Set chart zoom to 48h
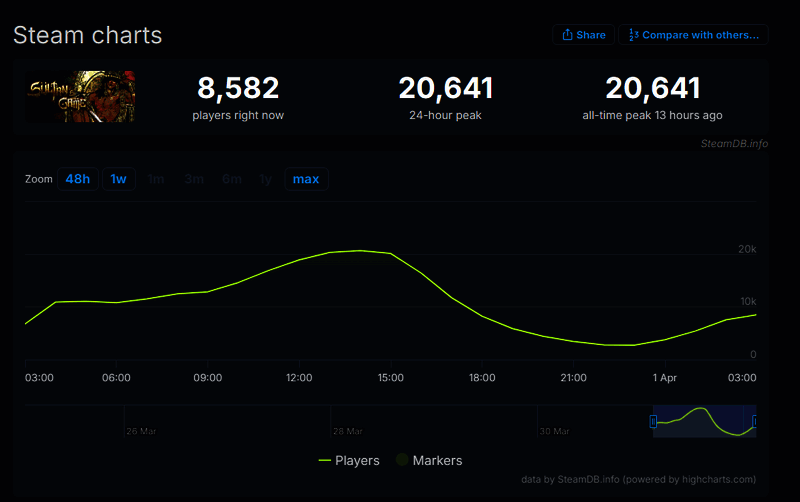800x502 pixels. click(x=77, y=179)
